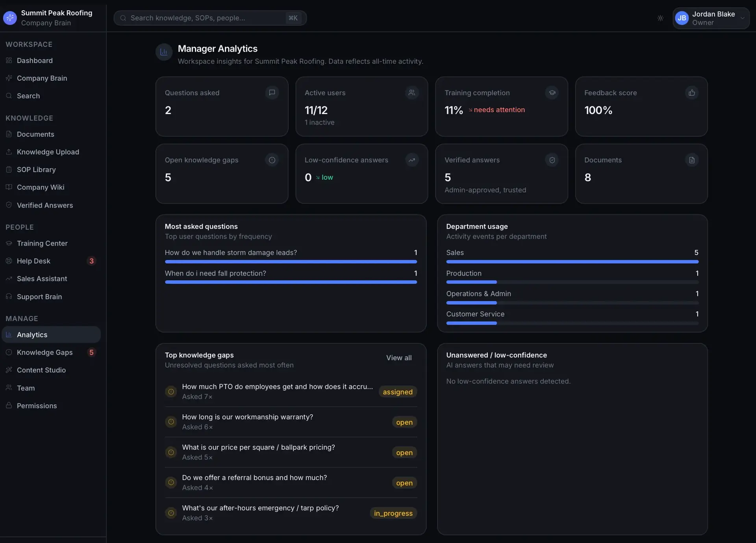
Task: Click the 'in_progress' status badge
Action: (x=393, y=513)
